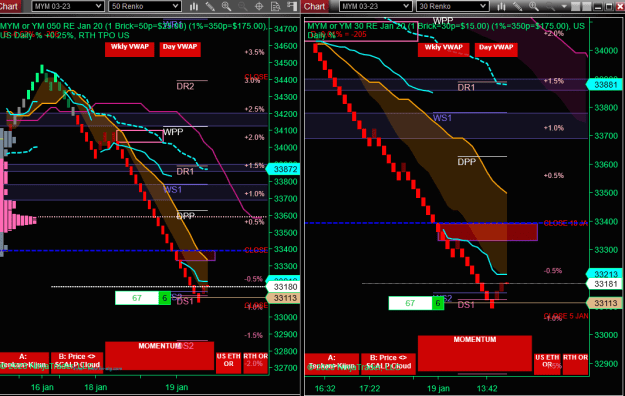The image size is (625, 396).
Task: Click second grey square icon in right toolbar
Action: pyautogui.click(x=586, y=6)
